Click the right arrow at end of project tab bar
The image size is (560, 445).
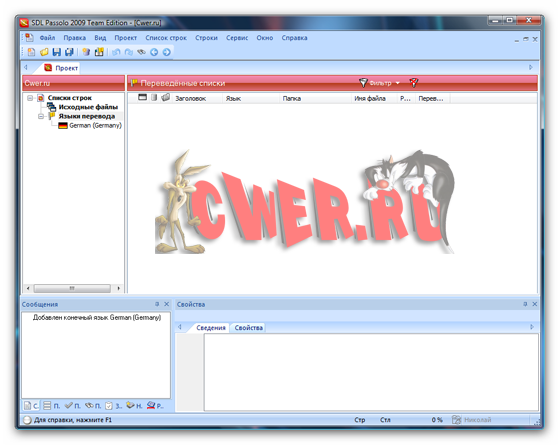[531, 67]
